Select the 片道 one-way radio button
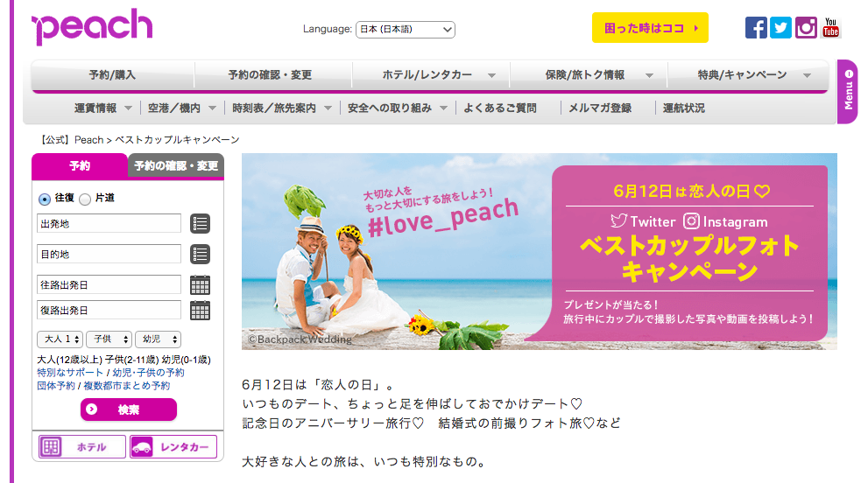 click(85, 199)
